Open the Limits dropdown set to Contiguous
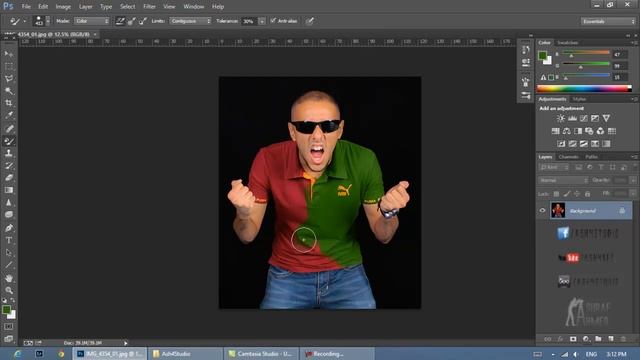Viewport: 640px width, 360px height. click(x=191, y=21)
